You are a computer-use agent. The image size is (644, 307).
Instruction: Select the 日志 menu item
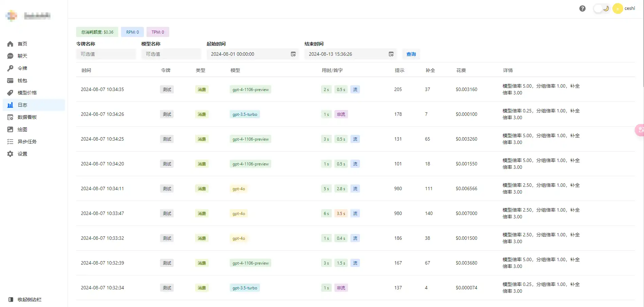[x=22, y=105]
